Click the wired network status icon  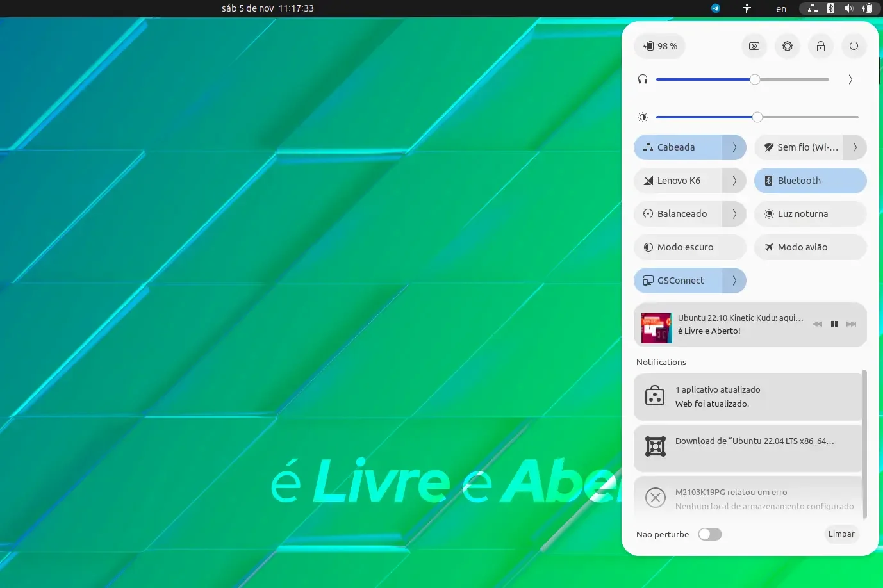[x=813, y=8]
